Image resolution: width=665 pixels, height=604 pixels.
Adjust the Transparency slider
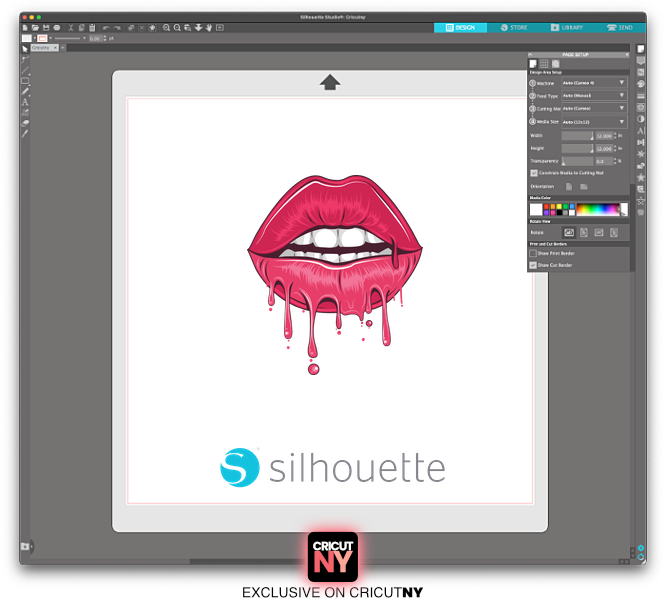pos(577,162)
